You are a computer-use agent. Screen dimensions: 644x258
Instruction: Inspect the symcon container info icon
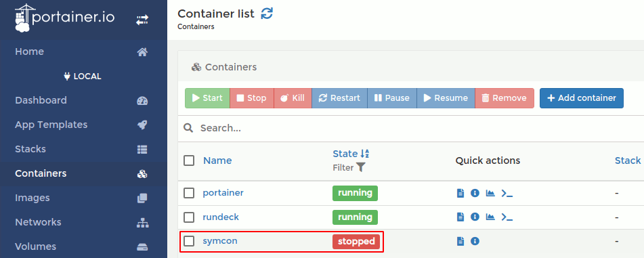475,241
